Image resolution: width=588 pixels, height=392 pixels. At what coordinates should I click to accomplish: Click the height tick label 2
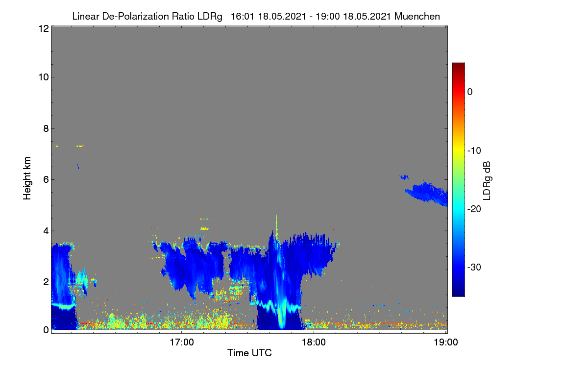click(x=45, y=281)
